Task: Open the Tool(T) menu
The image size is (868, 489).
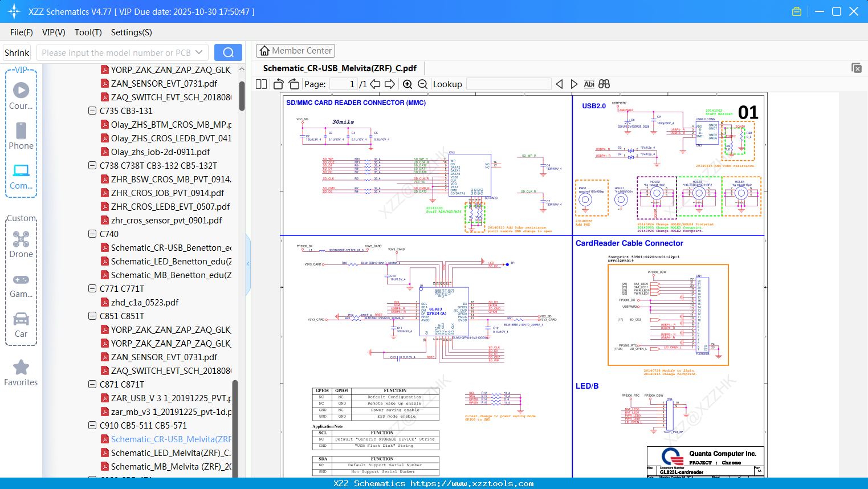Action: click(x=88, y=32)
